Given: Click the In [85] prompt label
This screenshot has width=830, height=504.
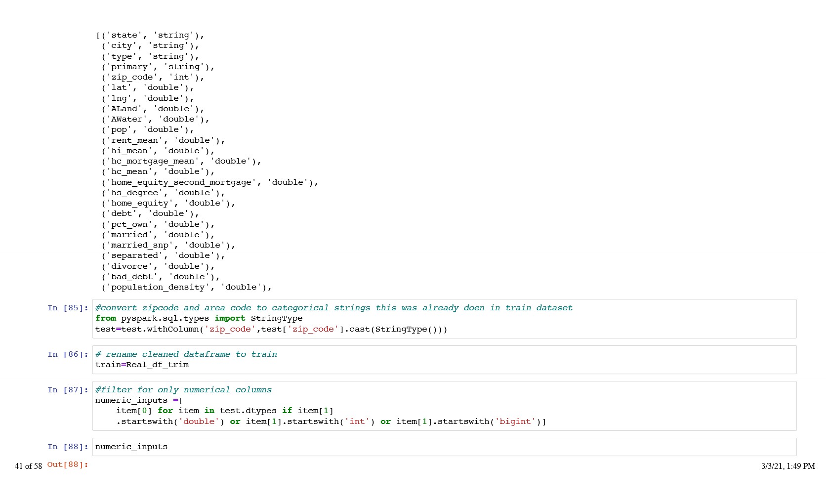Looking at the screenshot, I should click(x=68, y=308).
